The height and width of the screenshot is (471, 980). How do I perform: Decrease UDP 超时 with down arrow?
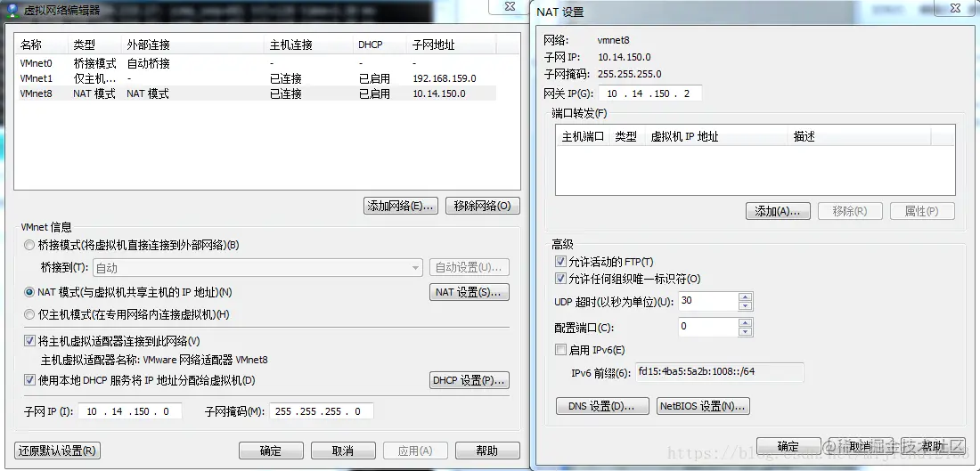click(x=745, y=305)
